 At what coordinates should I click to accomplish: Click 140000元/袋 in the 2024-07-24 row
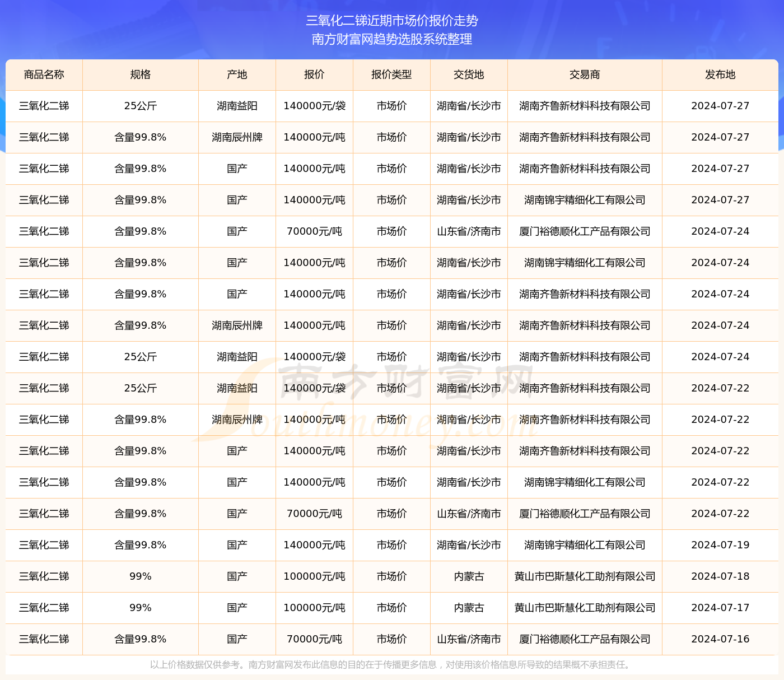click(x=314, y=357)
